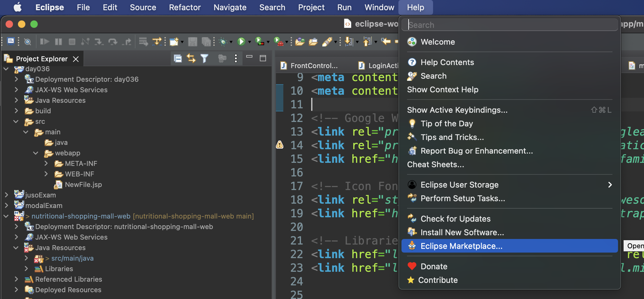
Task: Click the Last Edit Location icon
Action: (x=386, y=41)
